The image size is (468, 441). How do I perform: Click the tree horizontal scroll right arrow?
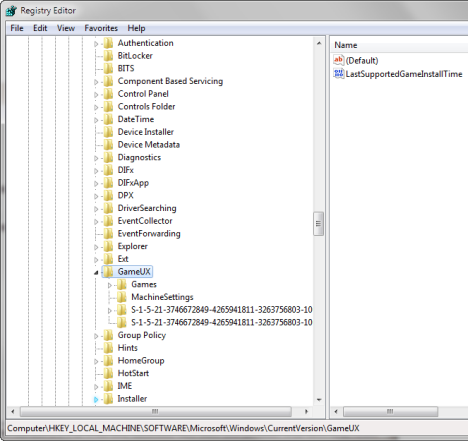306,411
